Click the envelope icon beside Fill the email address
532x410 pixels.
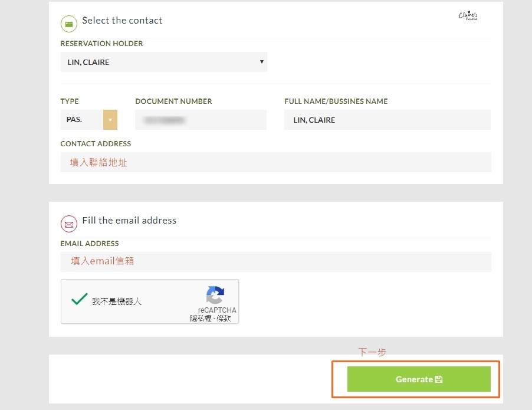pos(69,224)
